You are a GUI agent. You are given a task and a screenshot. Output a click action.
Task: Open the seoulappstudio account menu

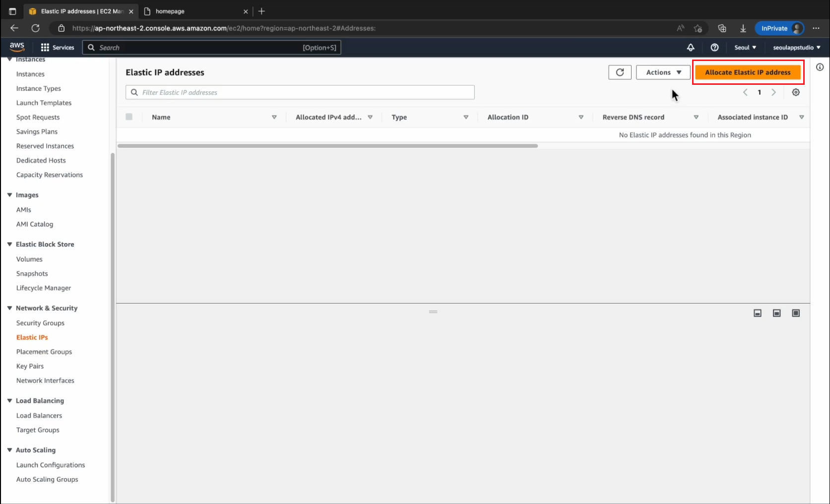pyautogui.click(x=797, y=48)
